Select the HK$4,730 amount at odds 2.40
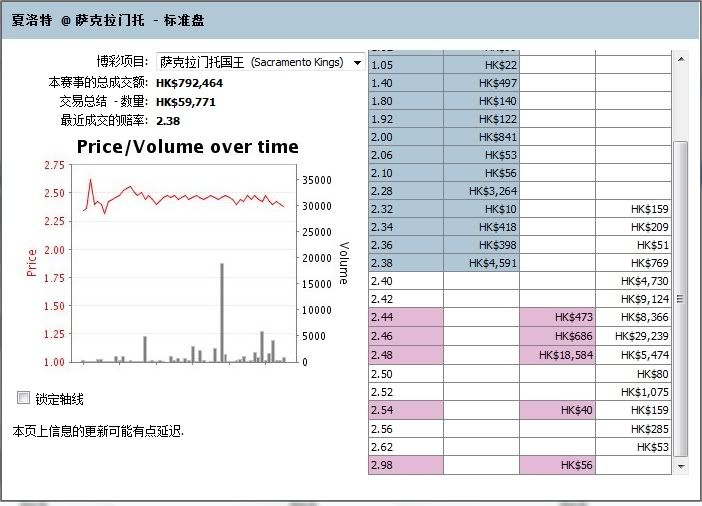 634,281
